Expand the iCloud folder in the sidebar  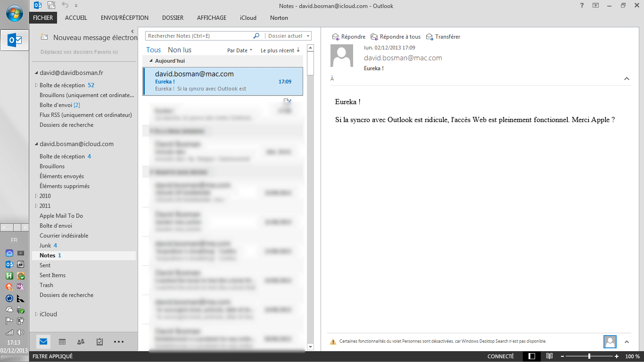[36, 314]
